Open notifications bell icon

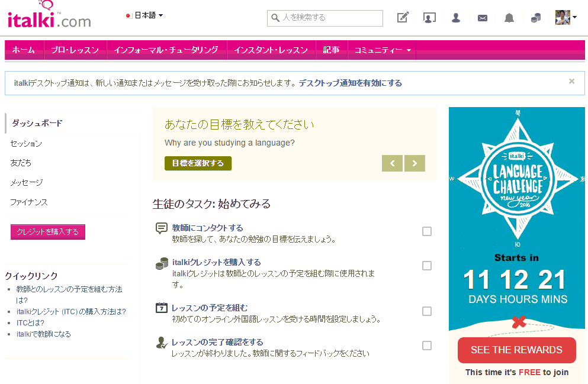509,18
